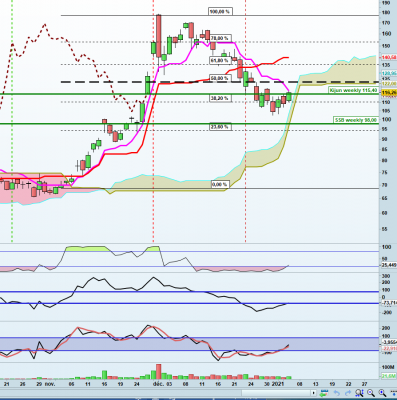Click the vertical auto-zoom magnifier icon

[359, 393]
